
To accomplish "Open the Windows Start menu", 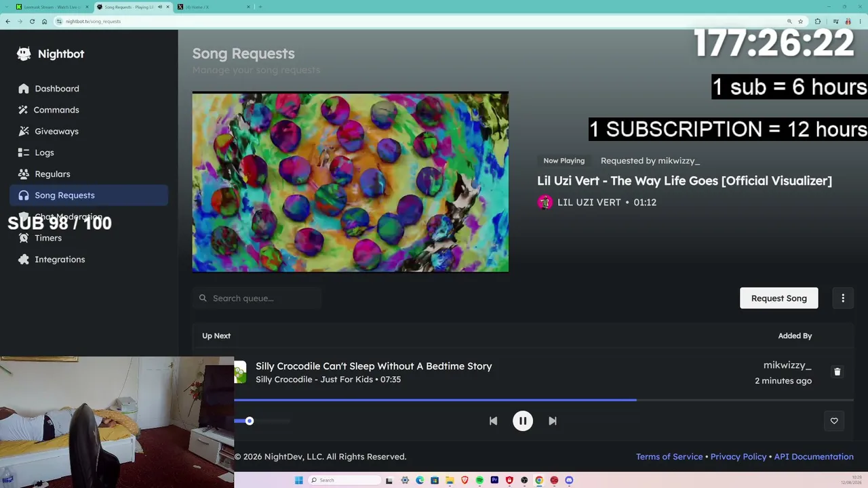I will pos(298,481).
